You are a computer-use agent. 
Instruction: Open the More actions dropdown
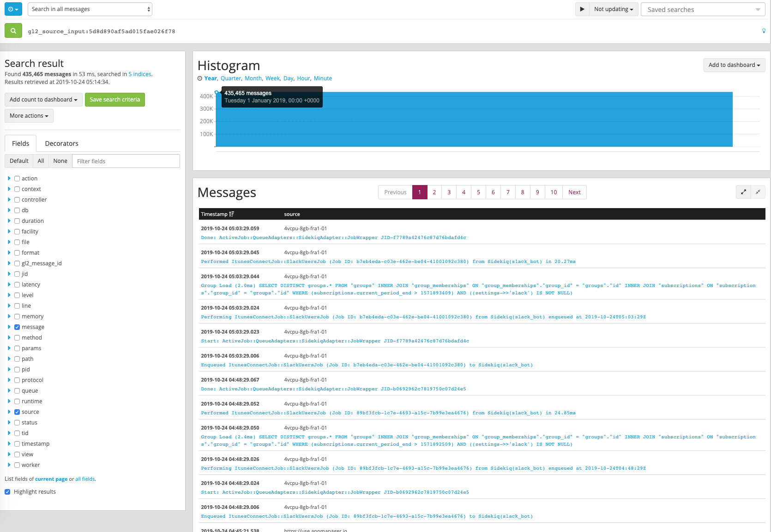pyautogui.click(x=29, y=115)
